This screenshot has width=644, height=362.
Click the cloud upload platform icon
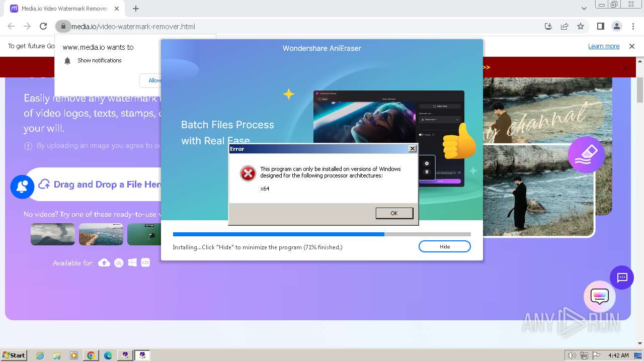click(104, 262)
